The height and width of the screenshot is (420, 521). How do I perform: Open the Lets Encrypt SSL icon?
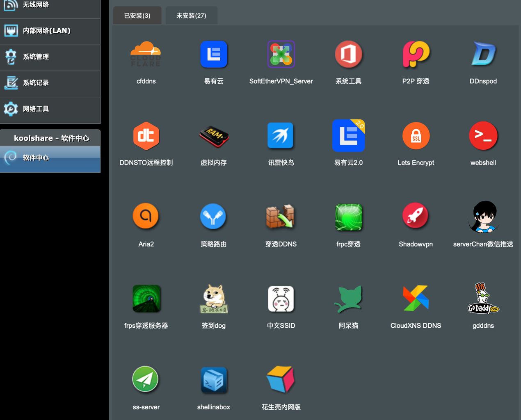(x=416, y=136)
